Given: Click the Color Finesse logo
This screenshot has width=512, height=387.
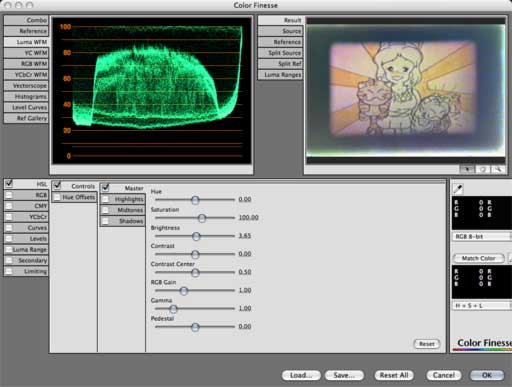Looking at the screenshot, I should click(x=483, y=344).
